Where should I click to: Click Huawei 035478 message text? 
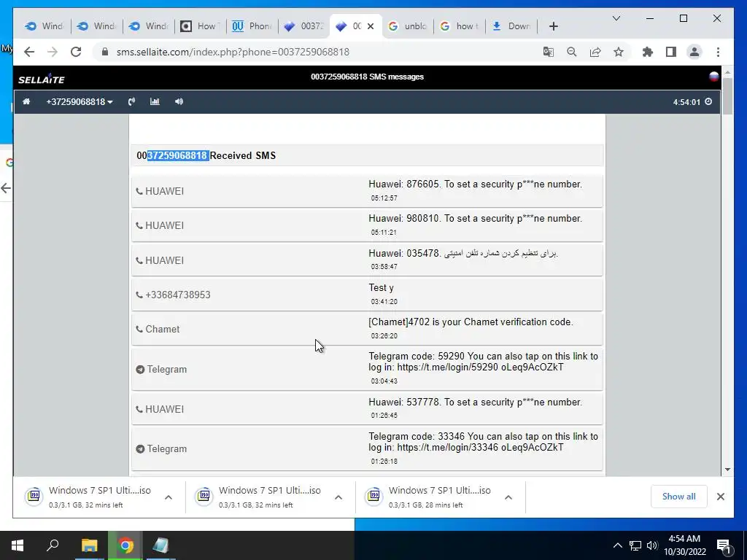point(463,253)
